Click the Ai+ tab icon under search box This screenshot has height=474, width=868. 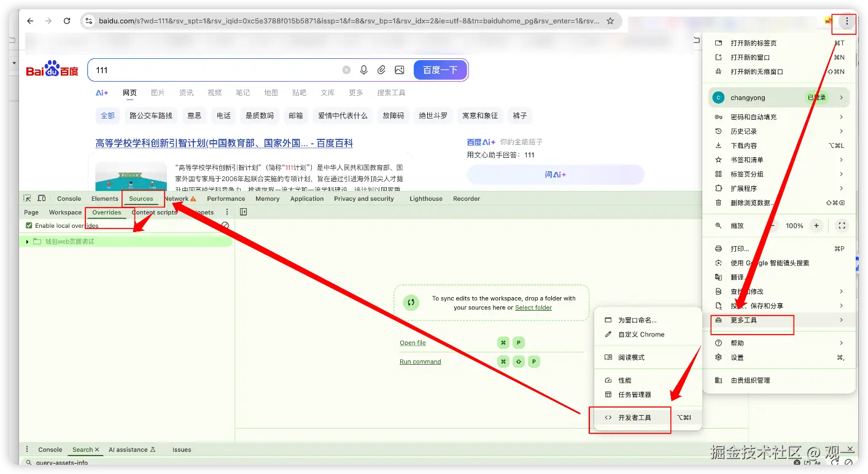click(x=102, y=93)
